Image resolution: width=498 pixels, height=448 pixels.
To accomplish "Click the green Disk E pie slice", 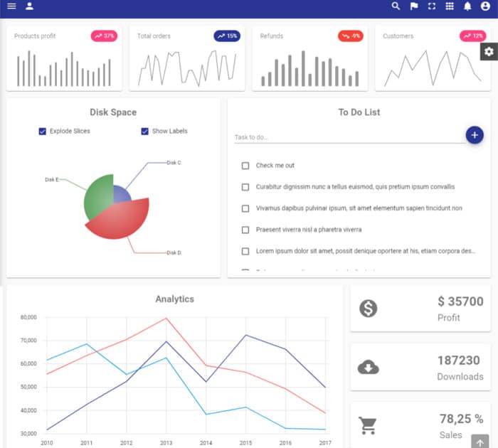I will pyautogui.click(x=97, y=193).
